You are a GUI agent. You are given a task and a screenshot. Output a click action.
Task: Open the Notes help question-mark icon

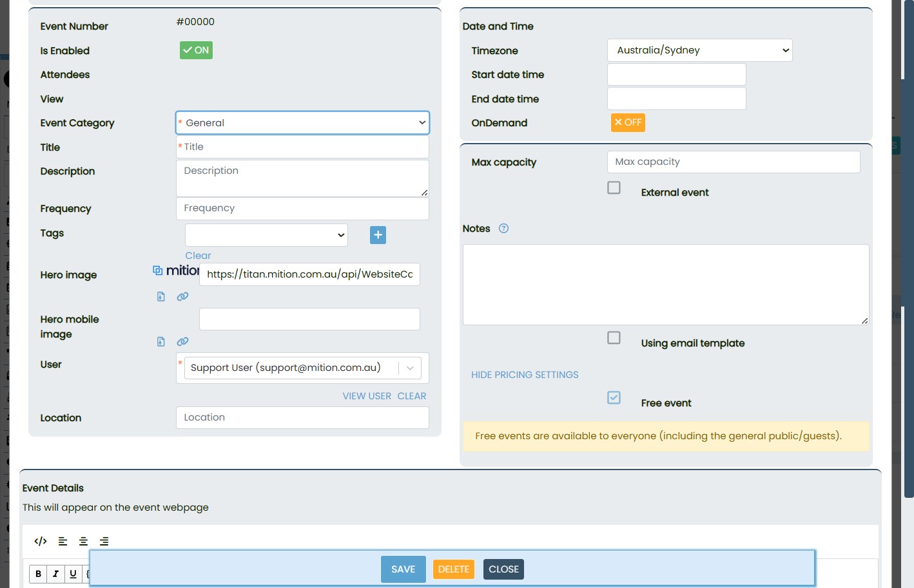click(x=504, y=229)
